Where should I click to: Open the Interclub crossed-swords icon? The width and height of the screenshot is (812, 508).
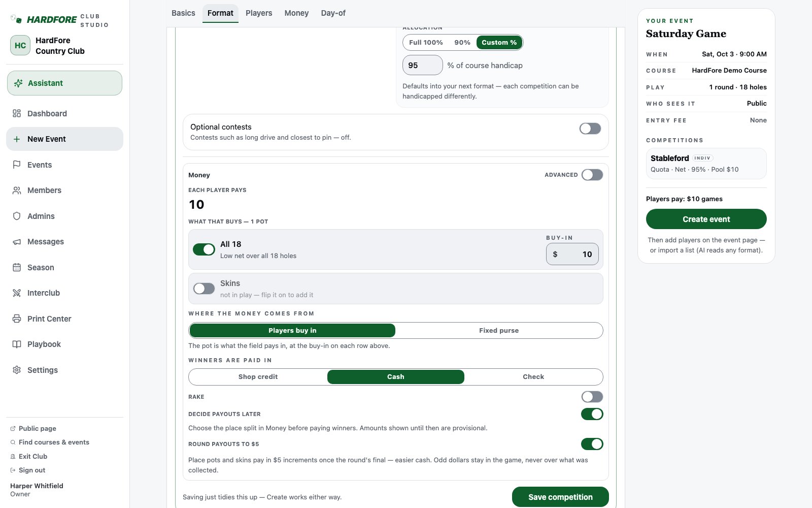click(x=17, y=293)
